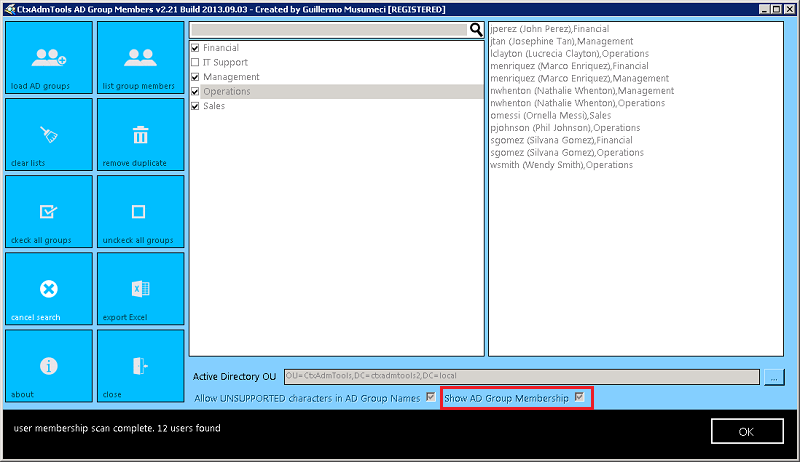
Task: Select pjohnson (Phil Johnson),Operations entry
Action: (x=565, y=127)
